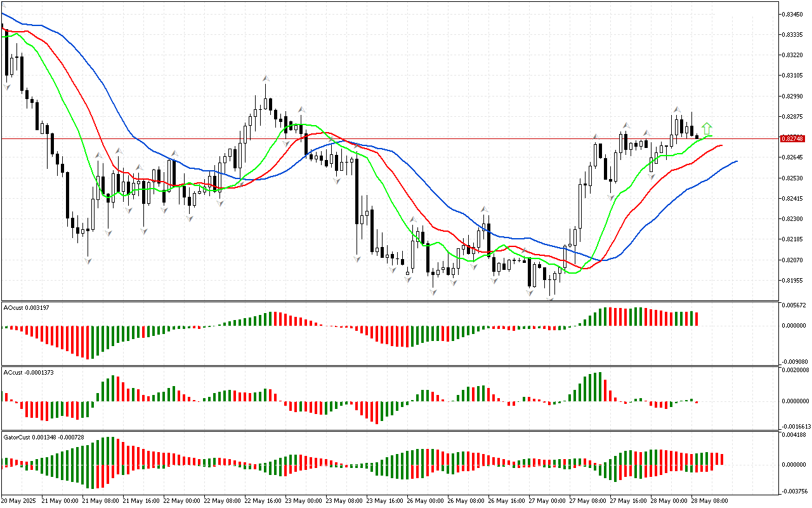
Task: Click the -0.003756 value on Gator scale
Action: 794,491
